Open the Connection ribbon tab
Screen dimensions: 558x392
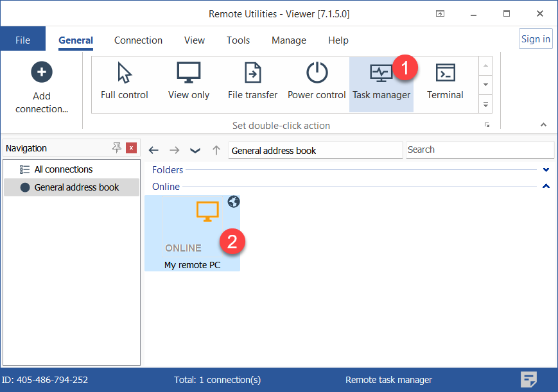tap(138, 40)
